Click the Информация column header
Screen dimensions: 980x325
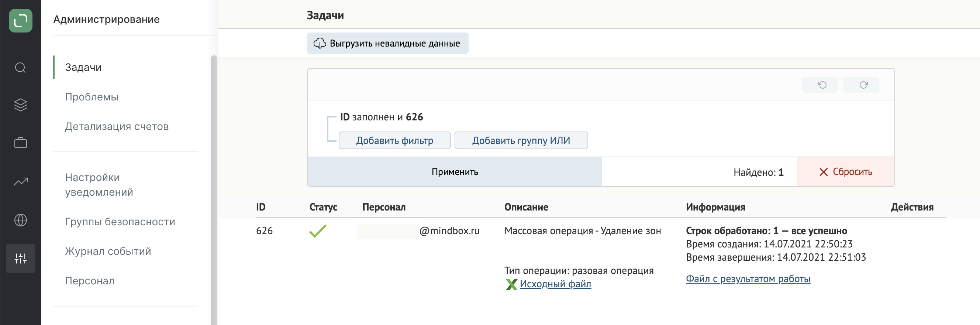pos(715,207)
